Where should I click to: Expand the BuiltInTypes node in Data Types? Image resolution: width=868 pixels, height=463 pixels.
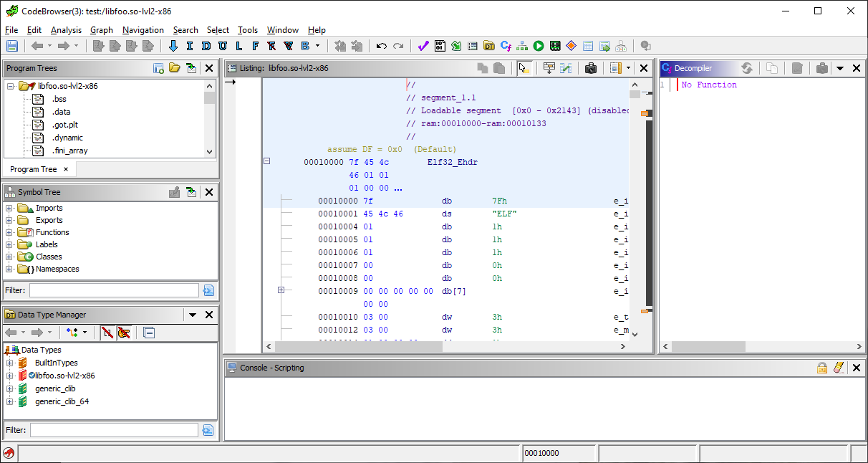tap(10, 363)
